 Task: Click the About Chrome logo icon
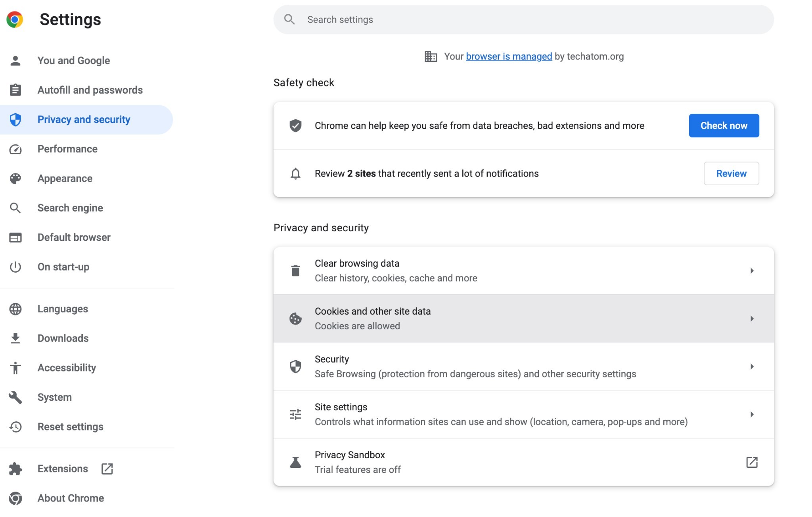(x=15, y=498)
